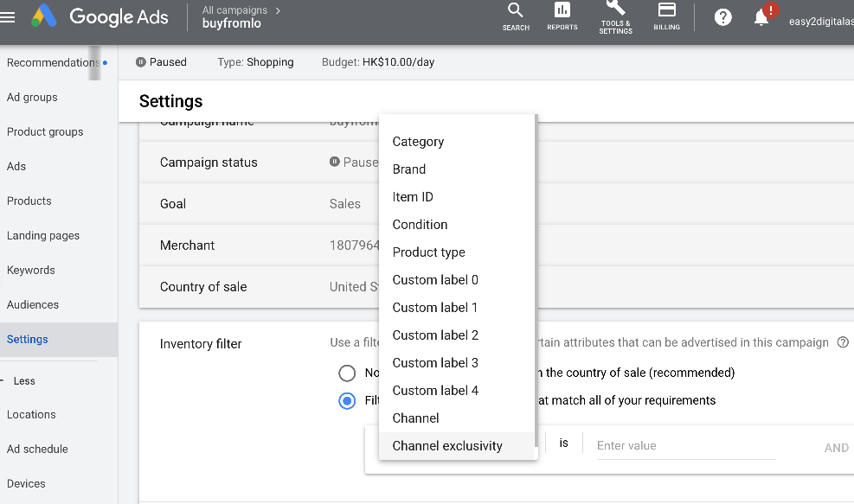Open Tools & Settings wrench icon
This screenshot has height=504, width=854.
pos(615,16)
